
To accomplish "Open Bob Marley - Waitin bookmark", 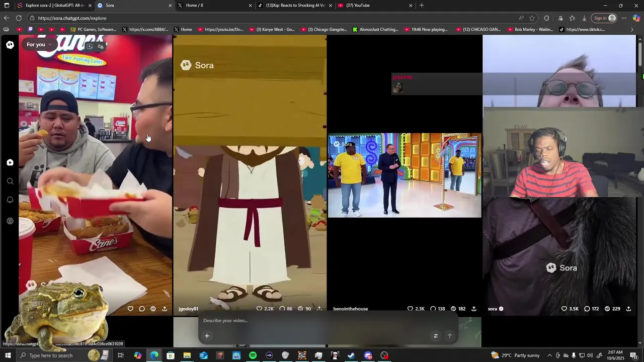I will point(530,30).
